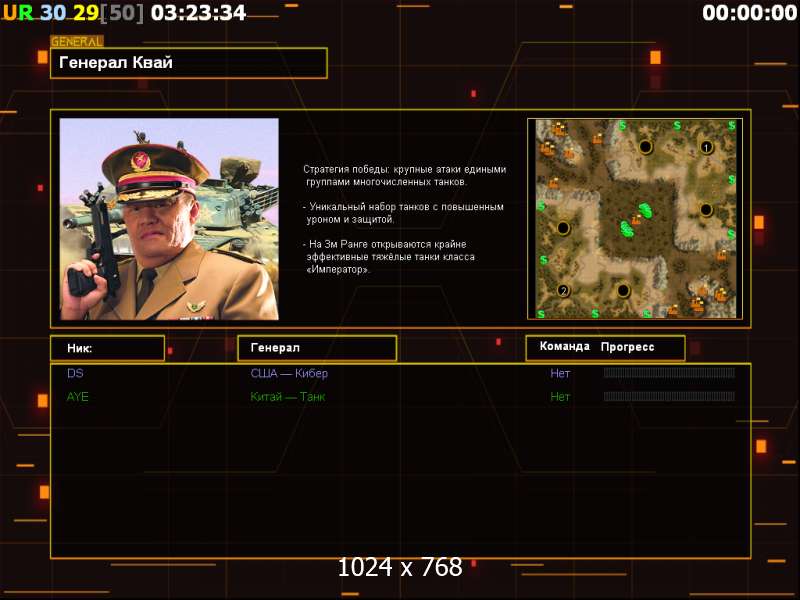Pick empty start marker left of position 1
800x600 pixels.
tap(645, 147)
